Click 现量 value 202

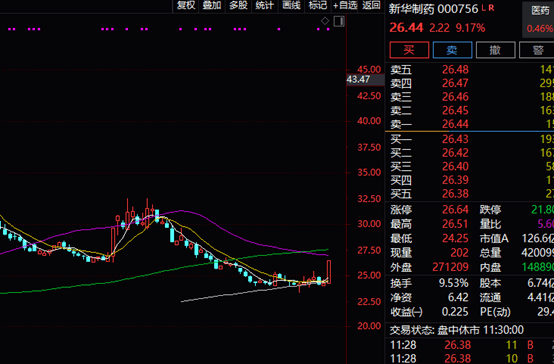click(x=460, y=253)
